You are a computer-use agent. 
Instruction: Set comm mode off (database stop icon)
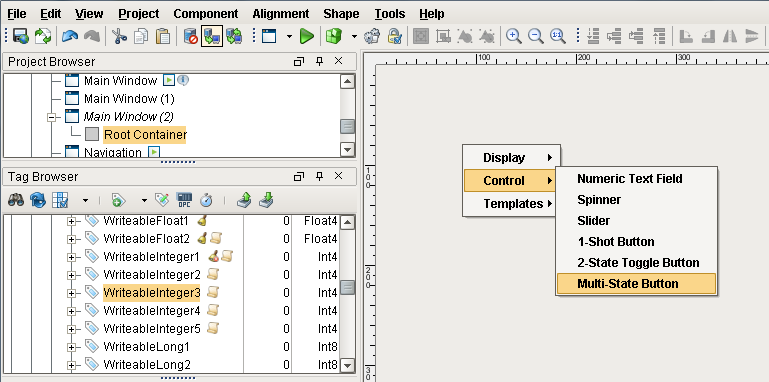coord(190,36)
